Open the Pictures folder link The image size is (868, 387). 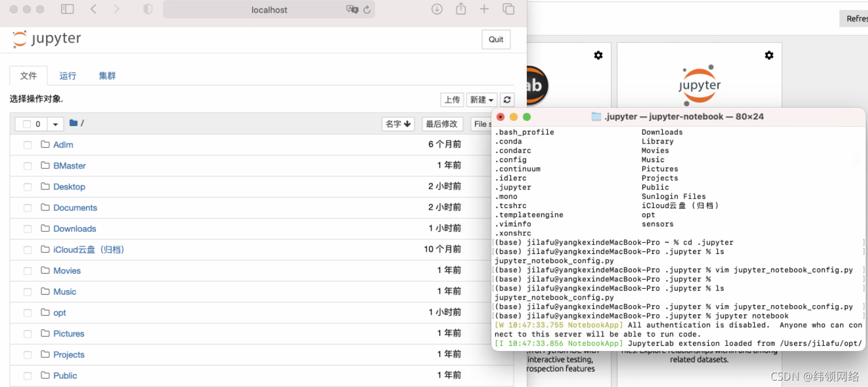click(x=69, y=334)
